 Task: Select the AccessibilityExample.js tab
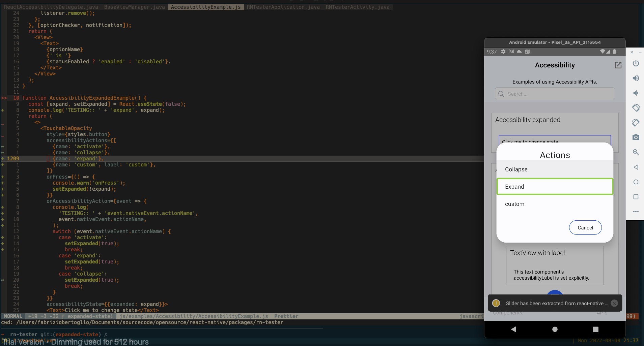pyautogui.click(x=206, y=7)
